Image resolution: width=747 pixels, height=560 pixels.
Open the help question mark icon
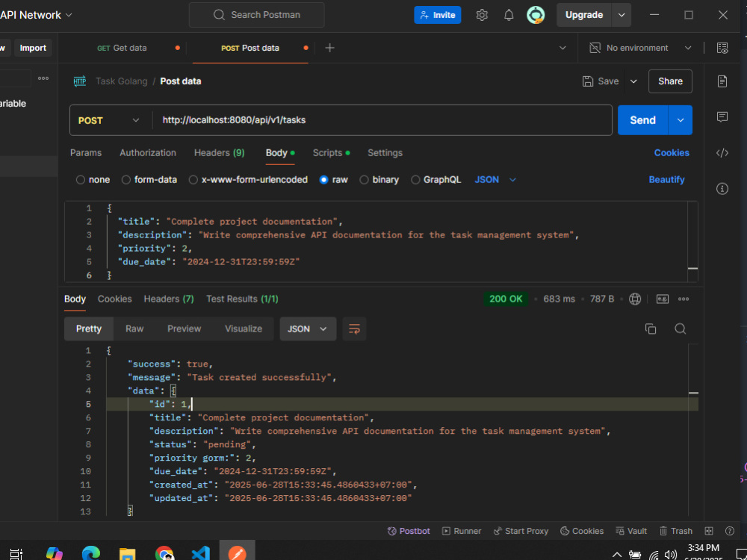729,531
